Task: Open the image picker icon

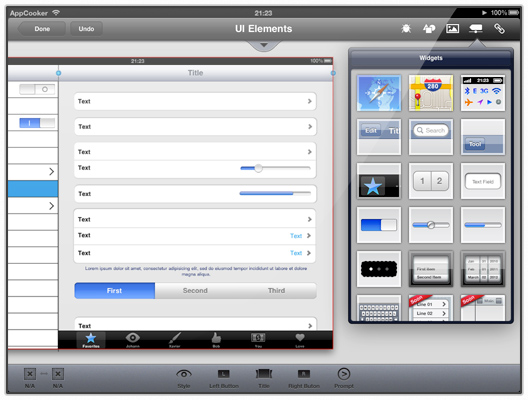Action: pyautogui.click(x=452, y=29)
